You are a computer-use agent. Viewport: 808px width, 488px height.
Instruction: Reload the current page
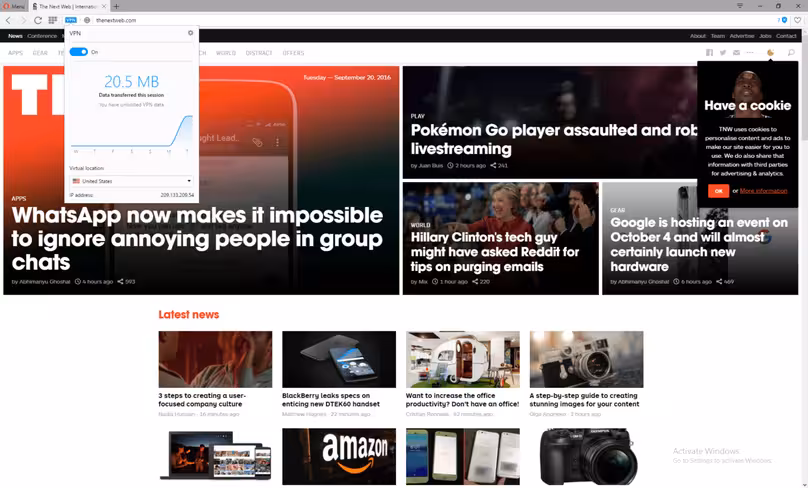[x=38, y=20]
